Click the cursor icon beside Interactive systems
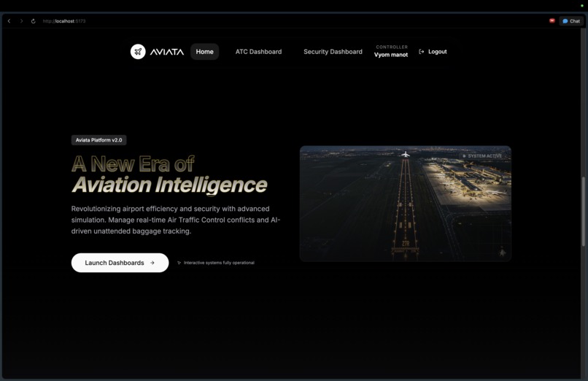Image resolution: width=588 pixels, height=381 pixels. 179,263
